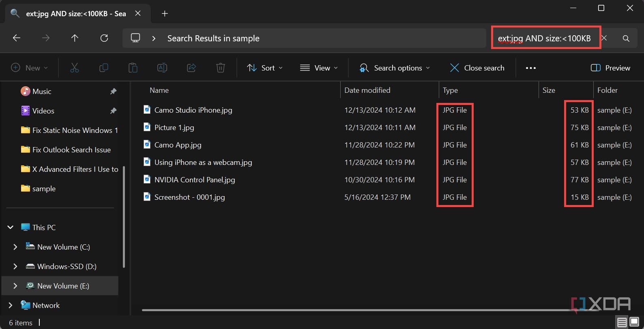Click the Copy icon in toolbar

(104, 68)
